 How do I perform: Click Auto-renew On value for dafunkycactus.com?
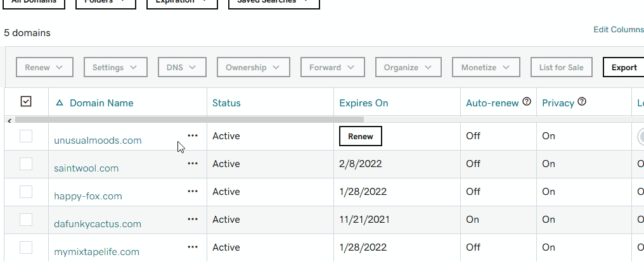pyautogui.click(x=472, y=220)
